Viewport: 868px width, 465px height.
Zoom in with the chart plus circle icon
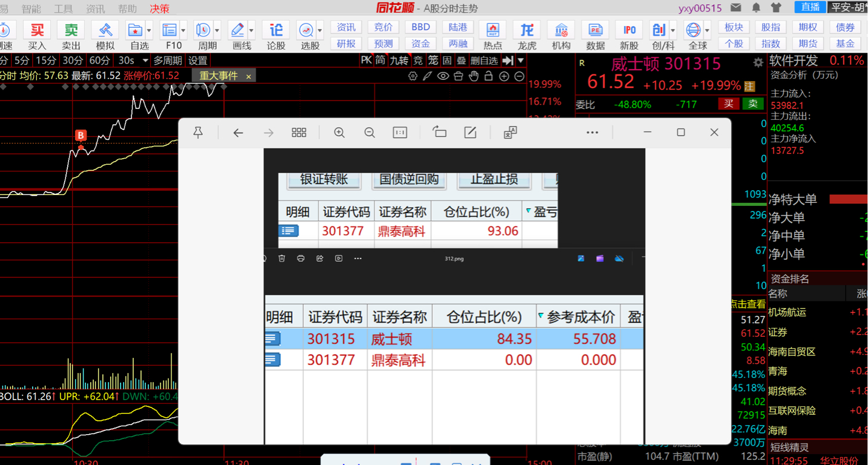click(504, 76)
